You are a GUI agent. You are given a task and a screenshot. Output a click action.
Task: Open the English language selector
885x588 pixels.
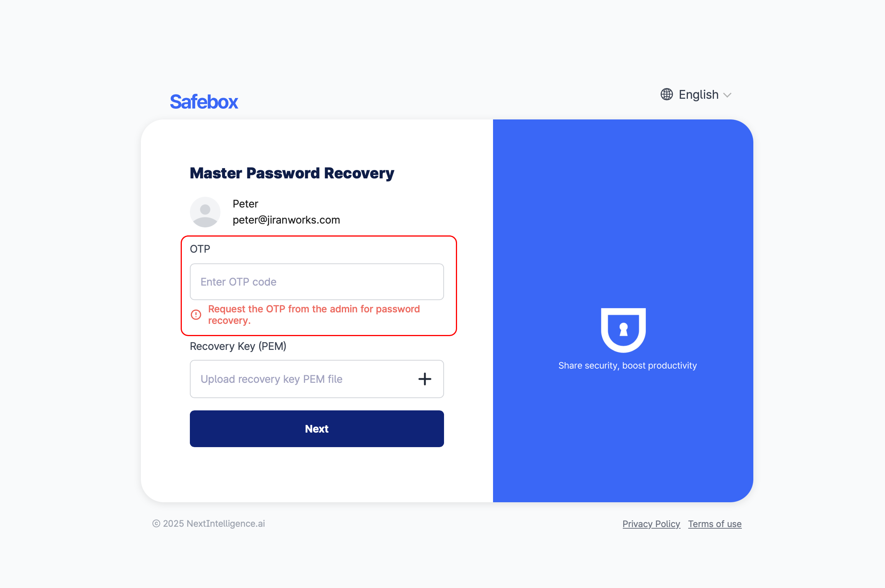point(699,95)
